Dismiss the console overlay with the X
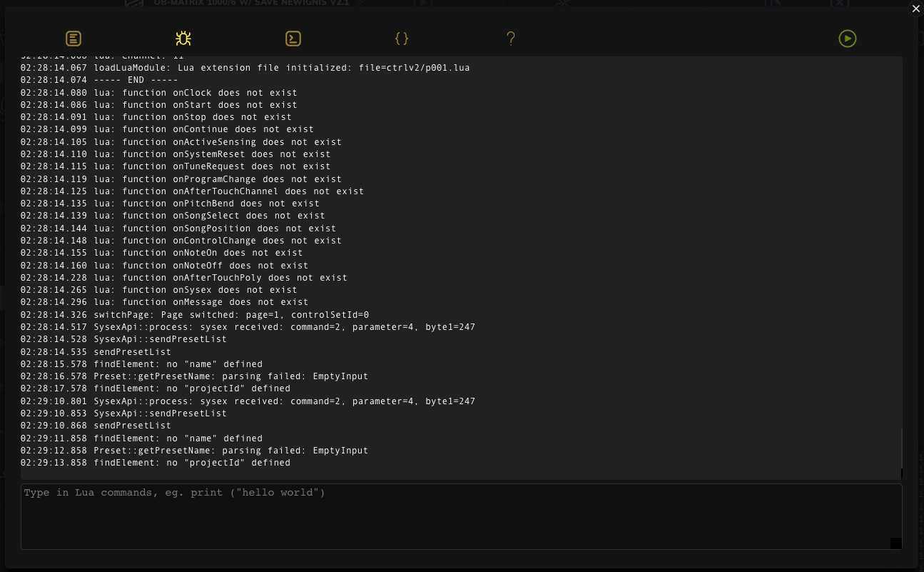 tap(916, 9)
